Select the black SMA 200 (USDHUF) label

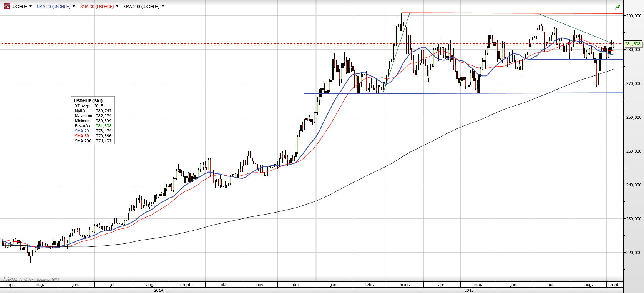click(x=141, y=7)
